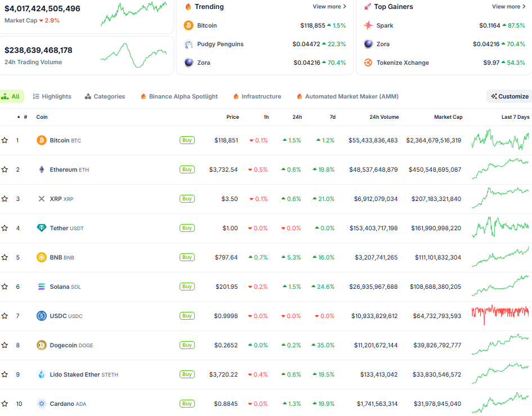Star XRP as a favorite
This screenshot has width=532, height=416.
click(5, 199)
